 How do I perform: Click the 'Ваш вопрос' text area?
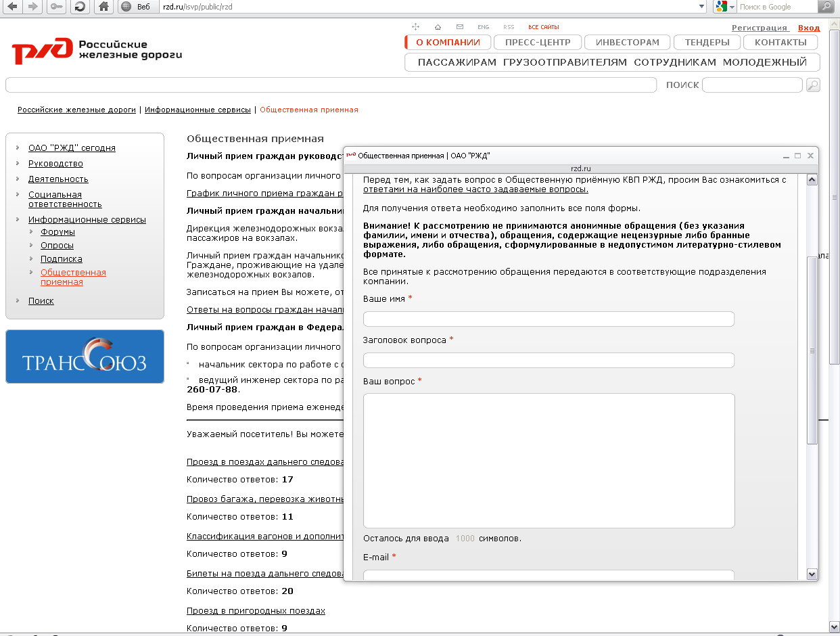(549, 460)
